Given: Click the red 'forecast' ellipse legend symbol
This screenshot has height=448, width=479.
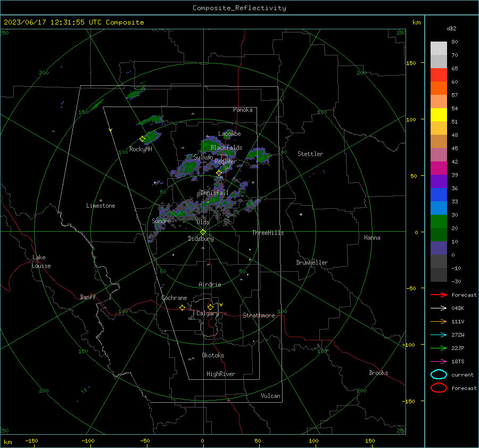Looking at the screenshot, I should [439, 388].
